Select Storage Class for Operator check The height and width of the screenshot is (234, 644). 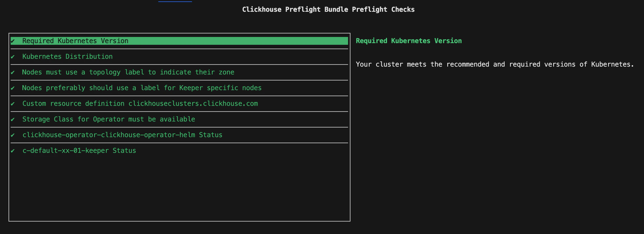pyautogui.click(x=179, y=119)
